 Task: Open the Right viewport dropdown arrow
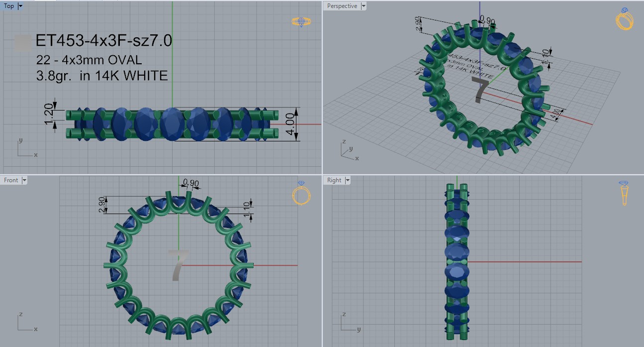(348, 180)
